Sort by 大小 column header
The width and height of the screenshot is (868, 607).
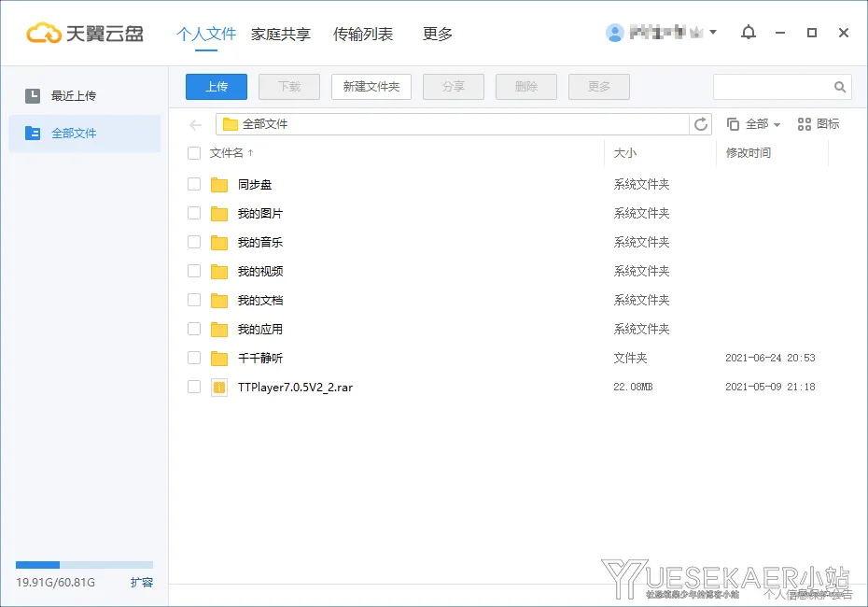pos(625,153)
